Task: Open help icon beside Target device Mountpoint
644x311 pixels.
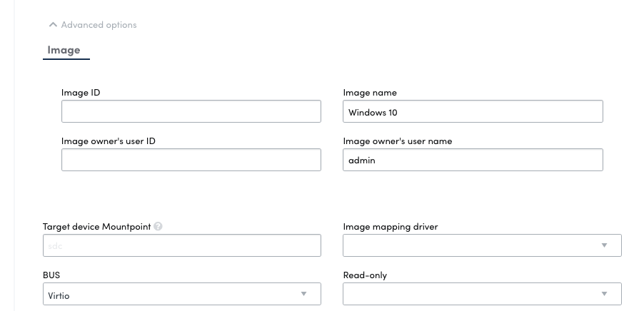Action: 158,227
